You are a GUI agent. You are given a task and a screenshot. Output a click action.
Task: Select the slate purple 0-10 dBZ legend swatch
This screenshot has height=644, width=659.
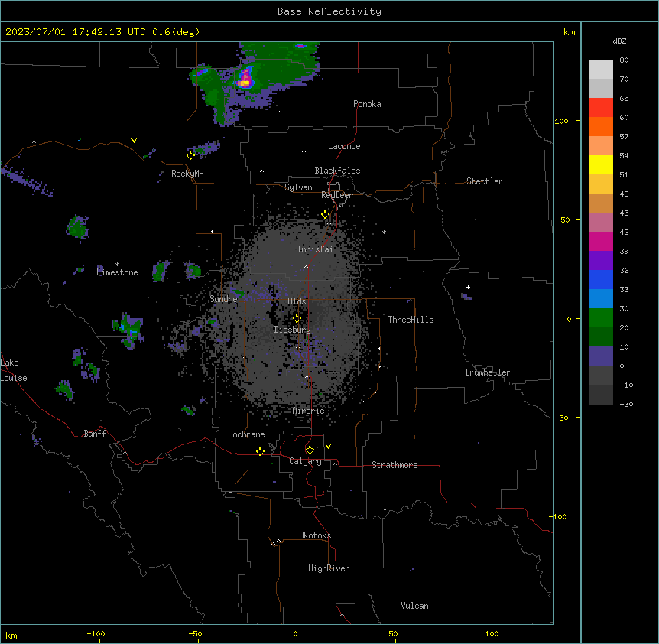pyautogui.click(x=601, y=356)
